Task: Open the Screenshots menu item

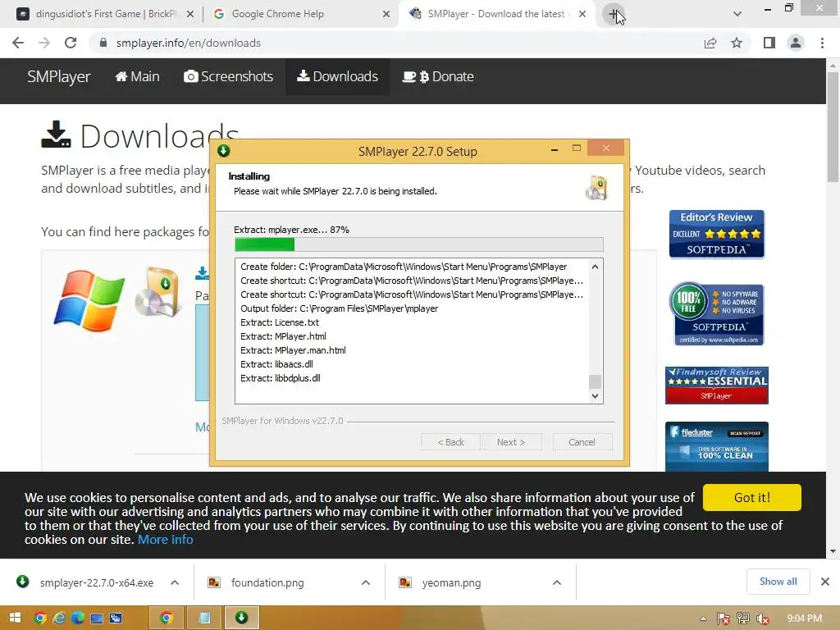Action: click(x=229, y=76)
